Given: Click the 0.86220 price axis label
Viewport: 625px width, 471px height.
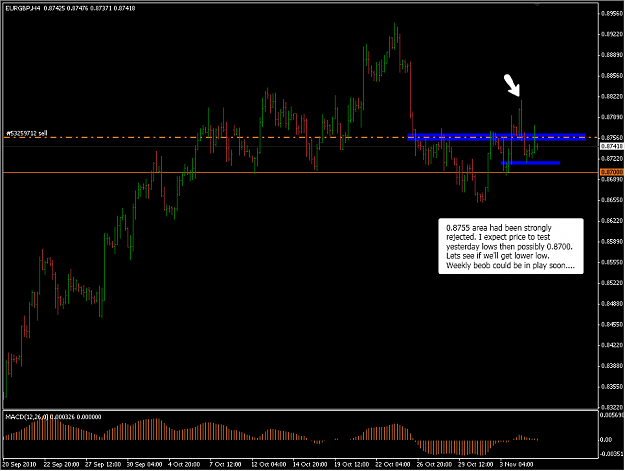Looking at the screenshot, I should coord(612,221).
